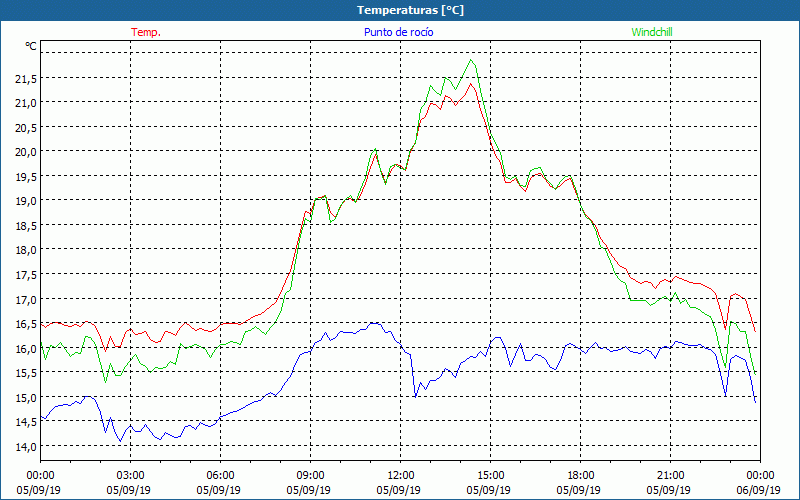Click the "18,0" y-axis value

(x=26, y=250)
